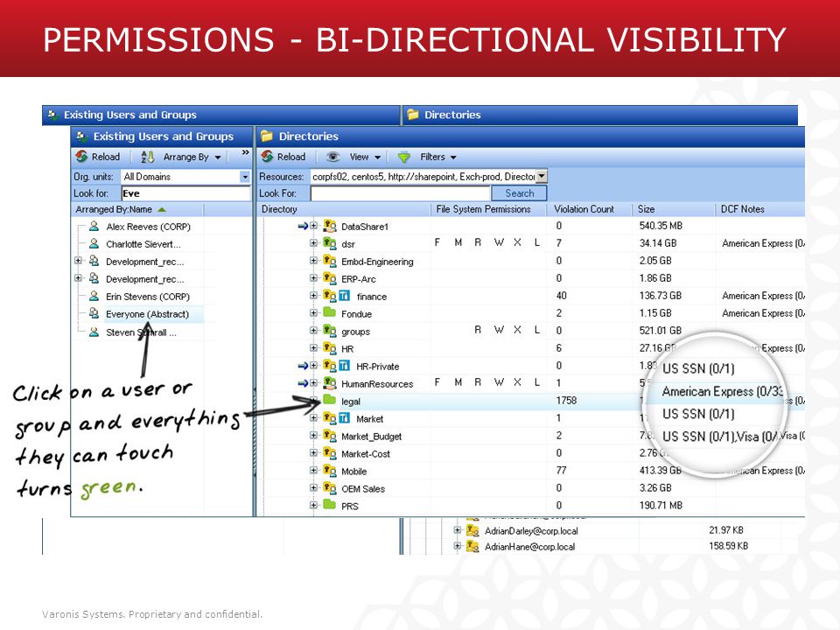Expand the ERP-Arc directory

click(x=314, y=278)
